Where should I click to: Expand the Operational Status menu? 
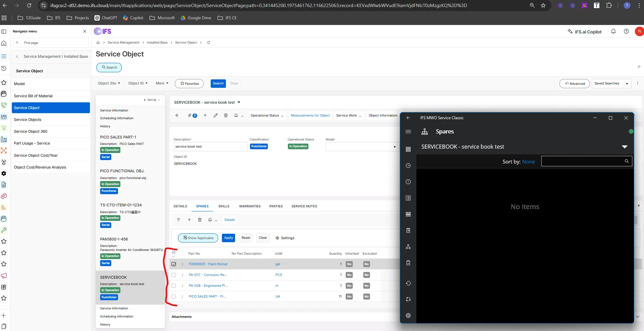point(267,116)
